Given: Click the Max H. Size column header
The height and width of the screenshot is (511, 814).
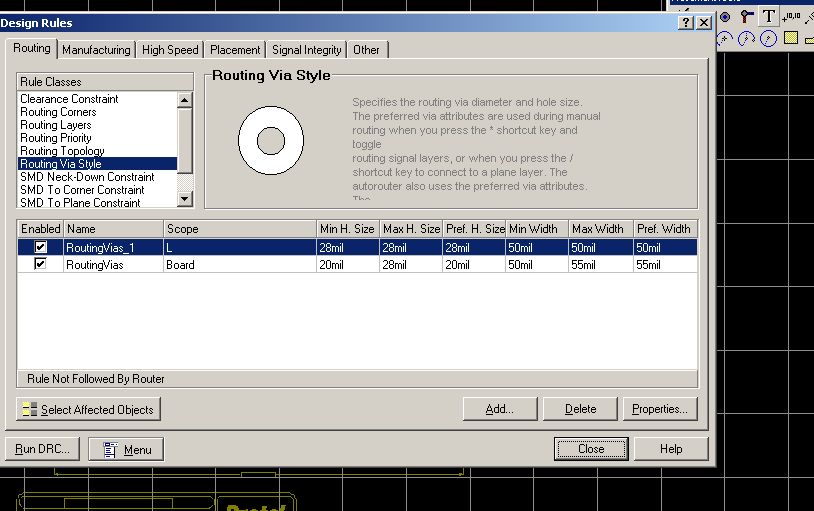Looking at the screenshot, I should pyautogui.click(x=411, y=228).
